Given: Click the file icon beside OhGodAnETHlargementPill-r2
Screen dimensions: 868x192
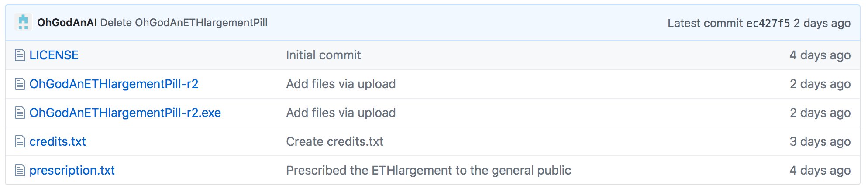Looking at the screenshot, I should point(20,84).
